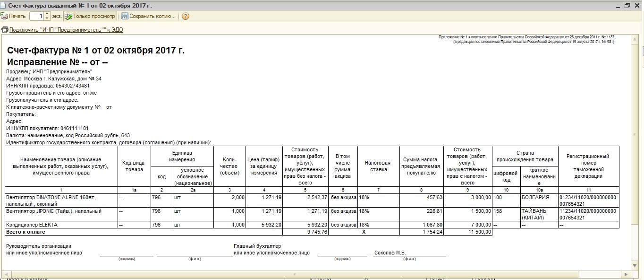Click the Продавец: ИЧП Предприниматель line
The width and height of the screenshot is (644, 280).
[49, 71]
